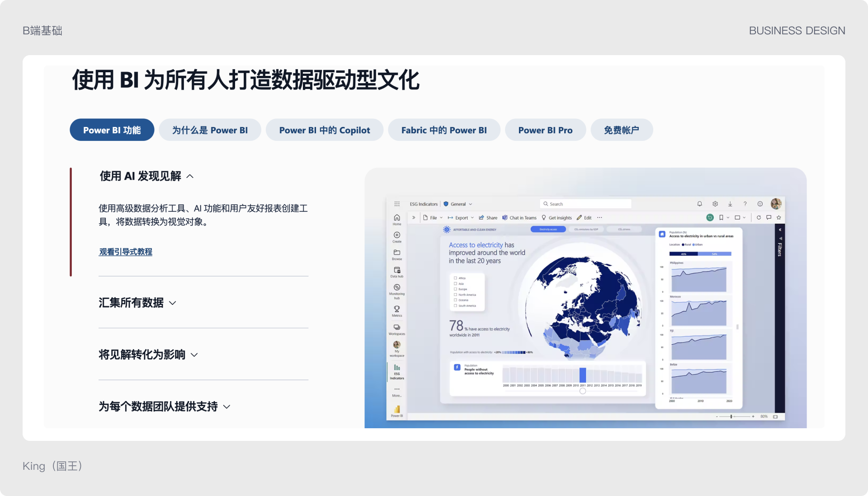Open the 观看引导式教程 link

pos(126,252)
